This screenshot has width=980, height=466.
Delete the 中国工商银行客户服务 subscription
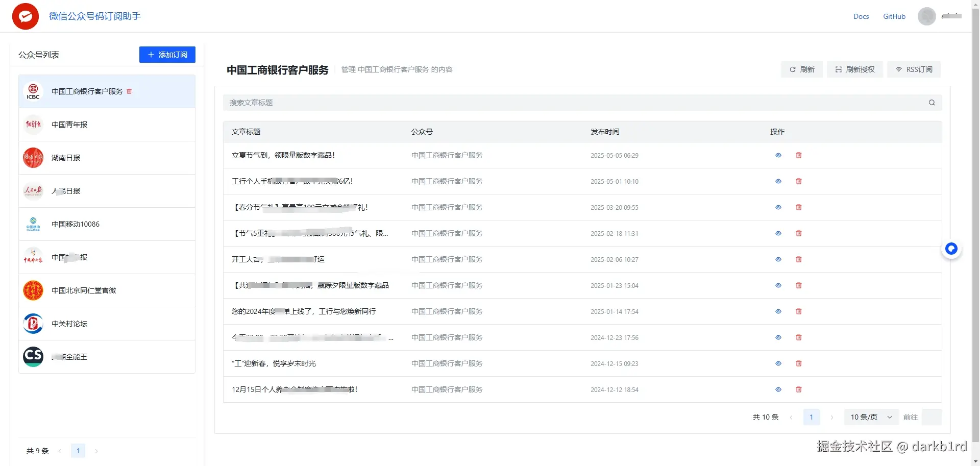point(129,91)
